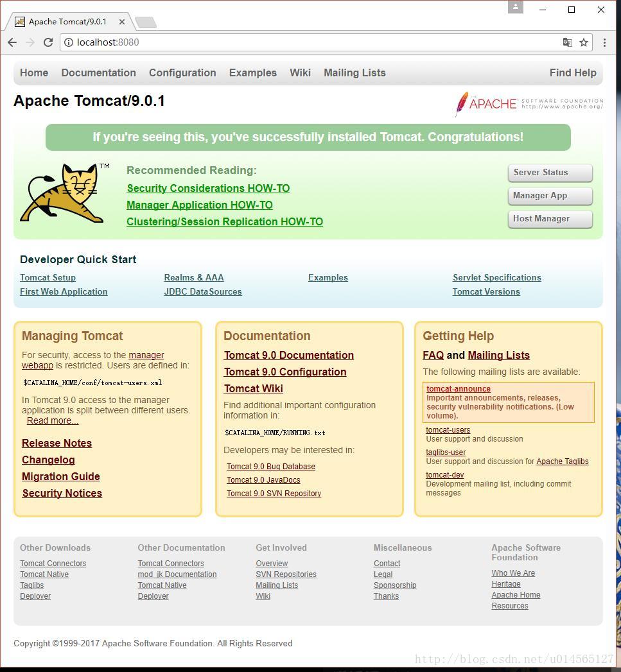The image size is (621, 672).
Task: Close the Apache Tomcat/9.0.1 tab
Action: coord(122,22)
